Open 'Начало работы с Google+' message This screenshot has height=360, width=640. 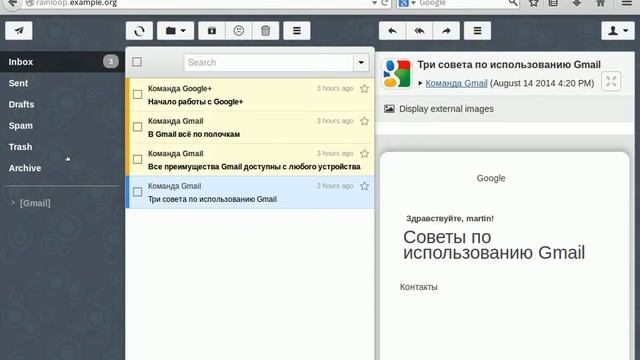(x=250, y=95)
